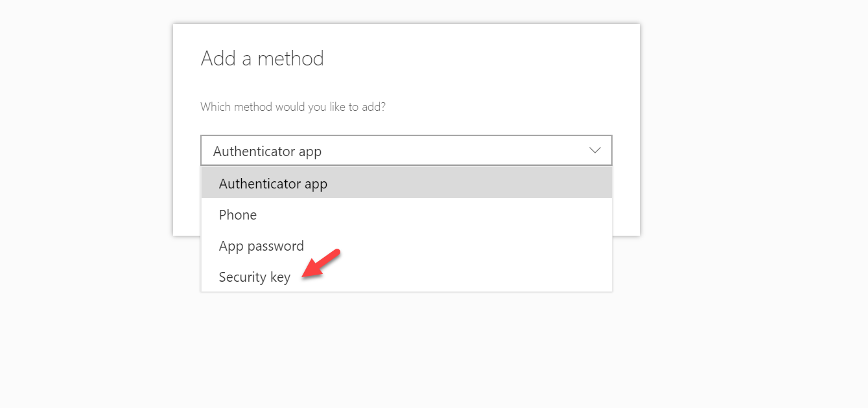
Task: Choose Phone from the method list
Action: tap(406, 215)
